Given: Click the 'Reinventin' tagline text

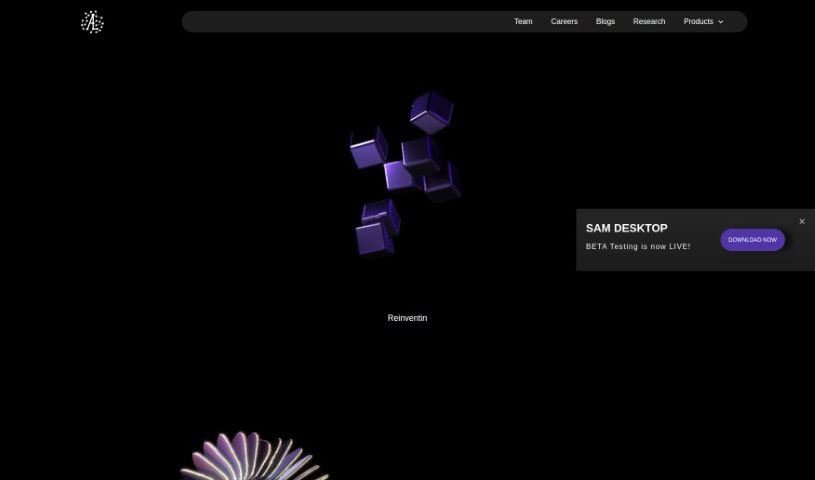Looking at the screenshot, I should [407, 318].
